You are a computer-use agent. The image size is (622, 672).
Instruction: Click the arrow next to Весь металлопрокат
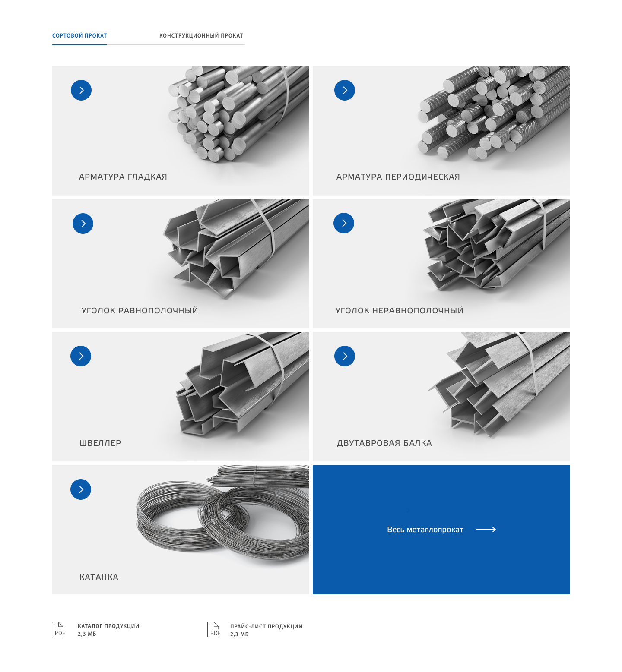[x=486, y=530]
